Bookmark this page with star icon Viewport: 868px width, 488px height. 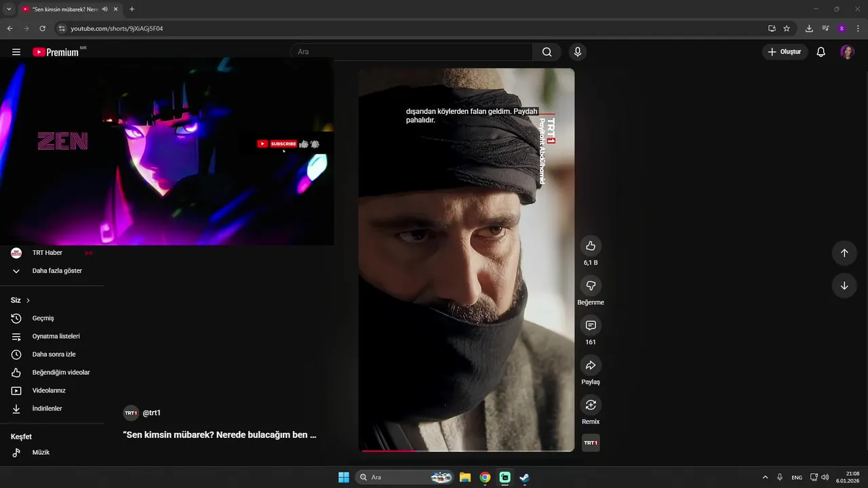point(787,28)
